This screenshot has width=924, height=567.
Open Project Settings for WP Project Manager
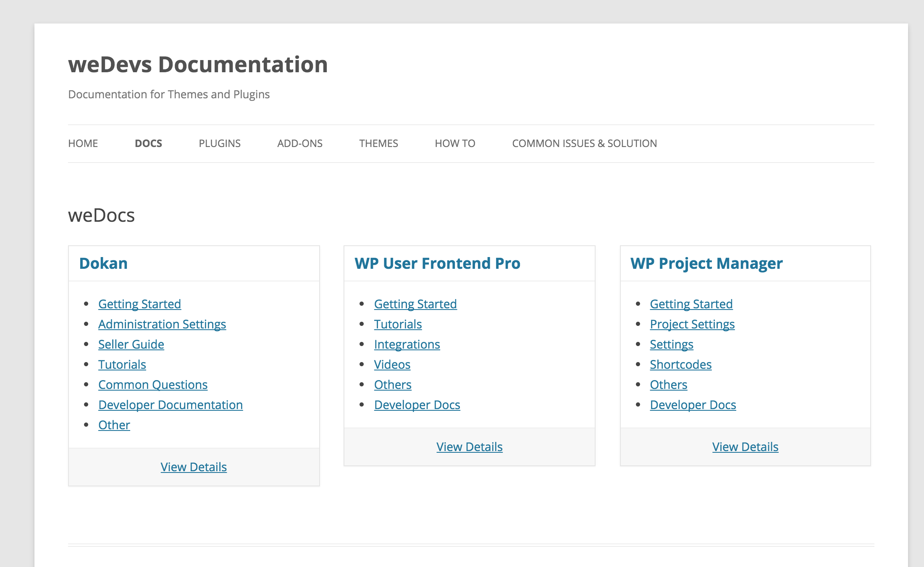tap(692, 324)
